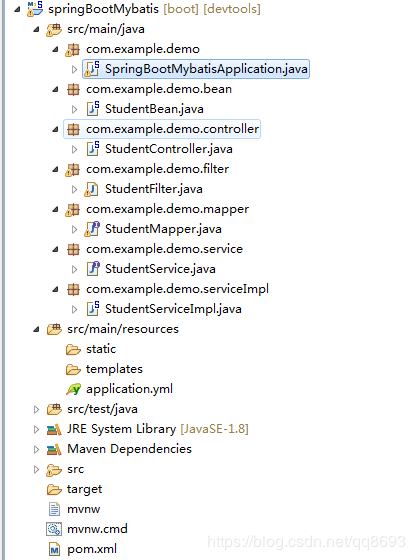This screenshot has width=415, height=560.
Task: Click the com.example.demo.service package icon
Action: [x=73, y=249]
